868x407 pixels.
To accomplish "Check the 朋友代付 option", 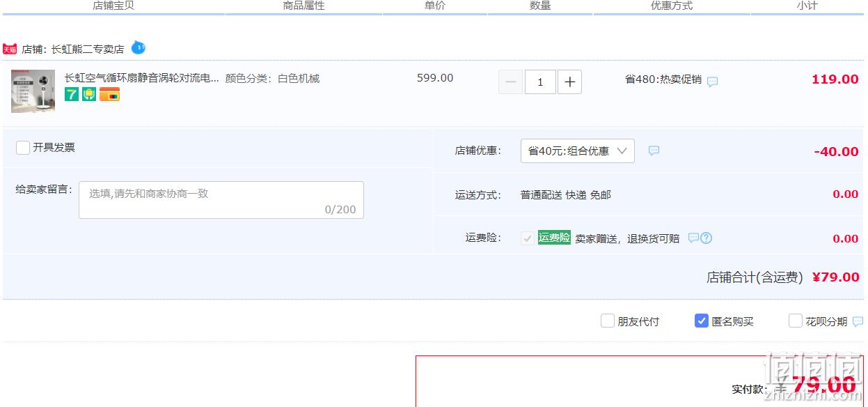I will pyautogui.click(x=608, y=321).
